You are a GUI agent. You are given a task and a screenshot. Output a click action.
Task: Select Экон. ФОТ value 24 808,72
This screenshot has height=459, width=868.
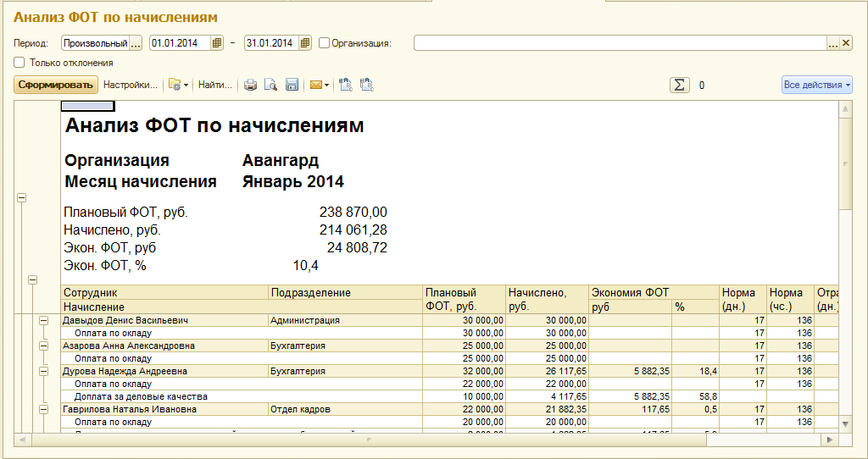(x=357, y=248)
